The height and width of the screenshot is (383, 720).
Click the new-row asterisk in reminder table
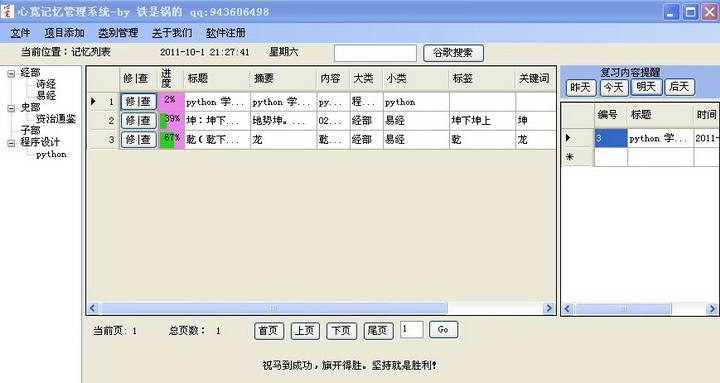(x=570, y=157)
